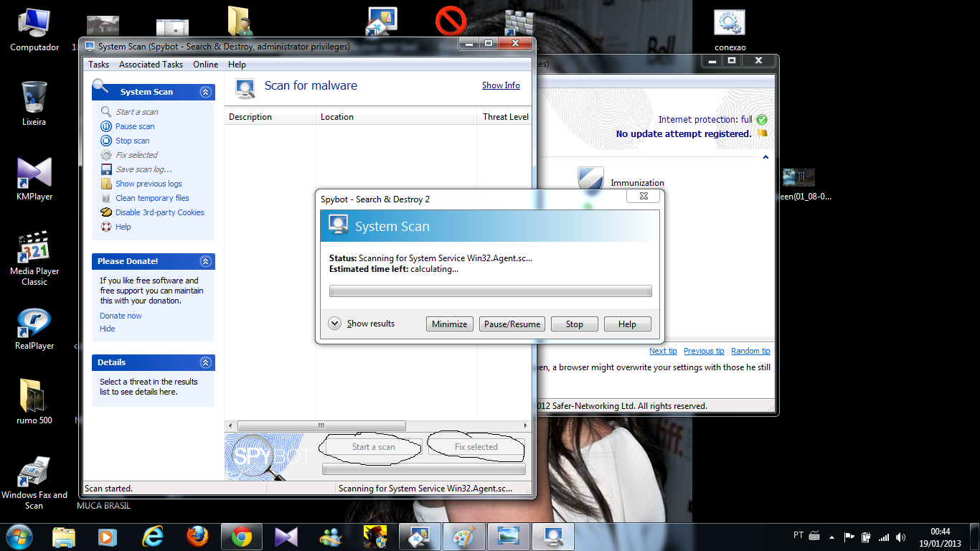Screen dimensions: 980x551
Task: Open Google Chrome from the taskbar
Action: click(241, 537)
